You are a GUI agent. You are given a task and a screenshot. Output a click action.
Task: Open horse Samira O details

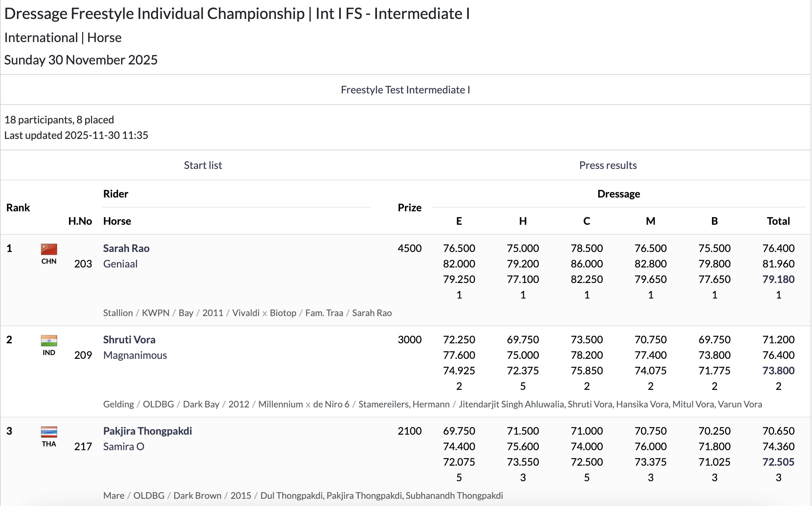(124, 446)
